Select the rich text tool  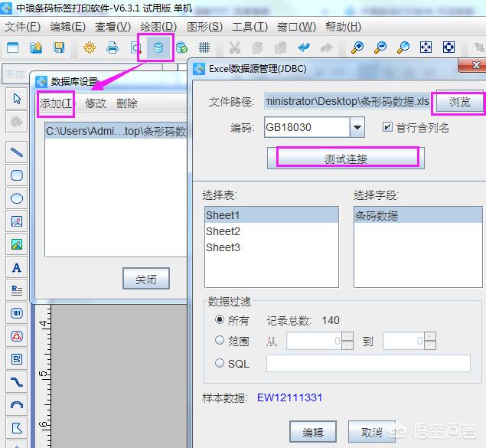pyautogui.click(x=17, y=290)
